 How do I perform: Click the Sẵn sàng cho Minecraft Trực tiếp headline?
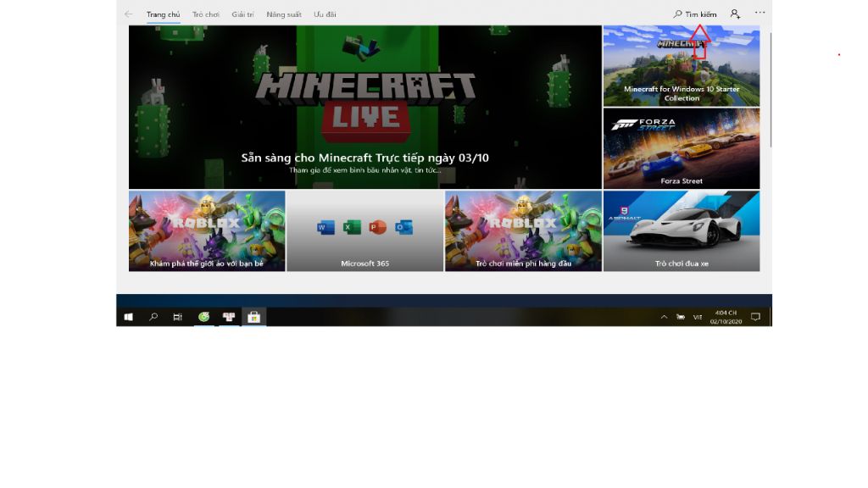coord(365,158)
